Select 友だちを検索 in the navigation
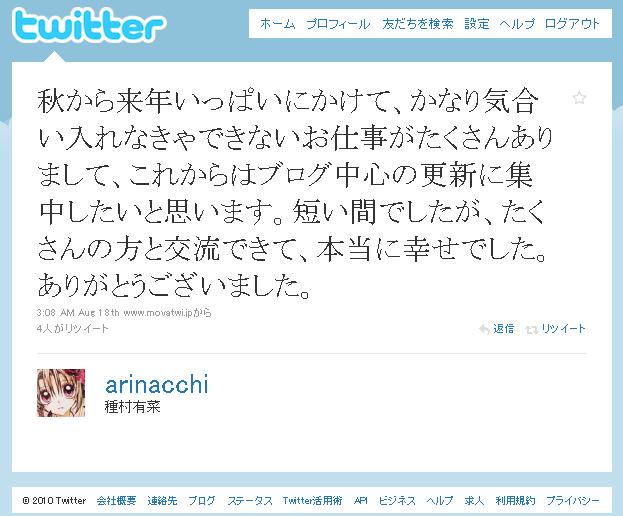623x516 pixels. tap(418, 24)
